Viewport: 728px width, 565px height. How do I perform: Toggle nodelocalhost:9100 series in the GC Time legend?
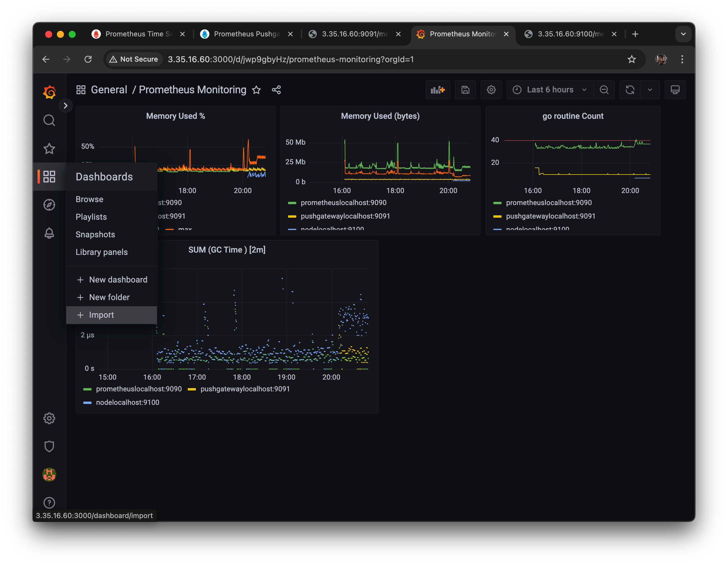[127, 402]
